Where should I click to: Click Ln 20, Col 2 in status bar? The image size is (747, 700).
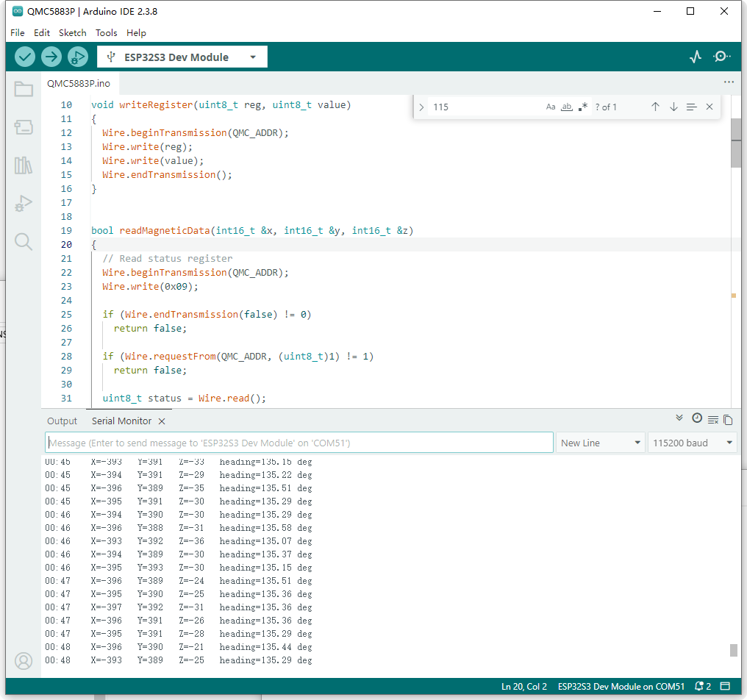pos(524,686)
